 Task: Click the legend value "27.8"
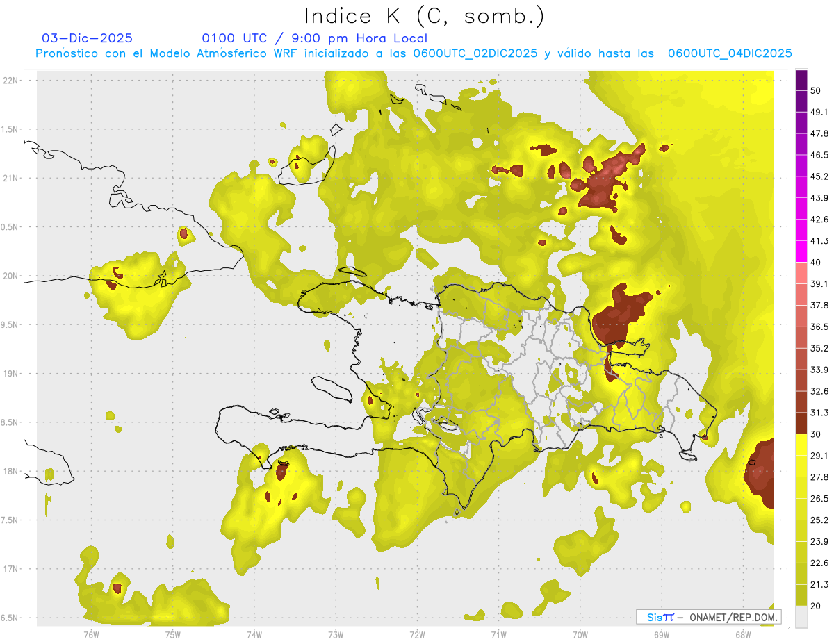(x=819, y=477)
